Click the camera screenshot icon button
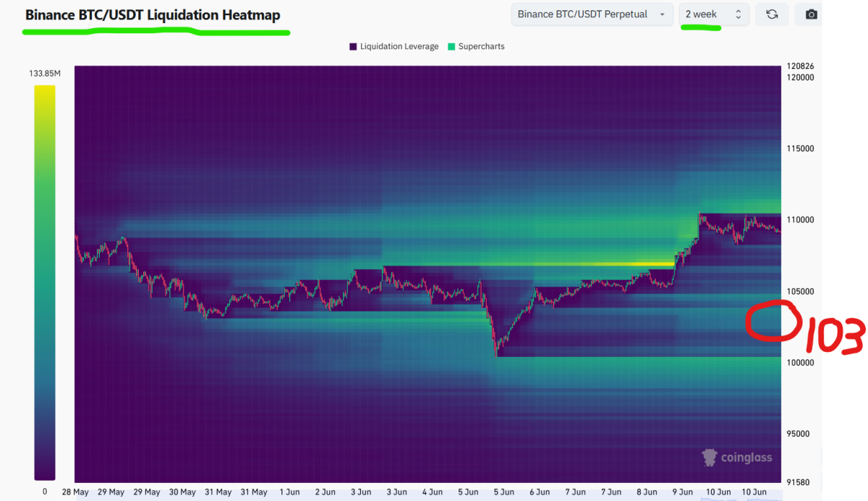The height and width of the screenshot is (501, 868). 811,14
